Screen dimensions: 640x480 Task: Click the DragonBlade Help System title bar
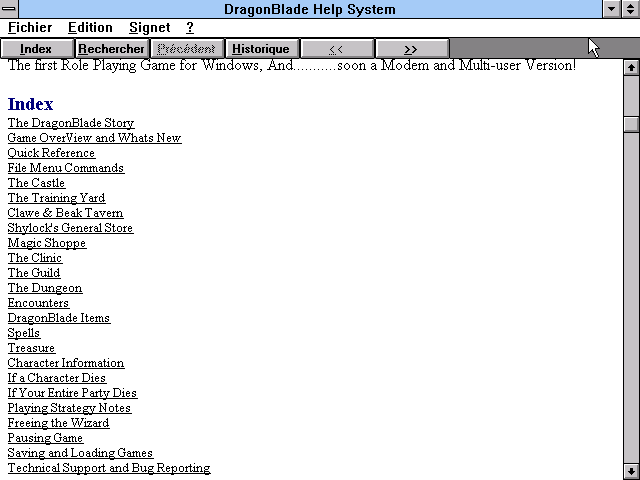click(310, 9)
